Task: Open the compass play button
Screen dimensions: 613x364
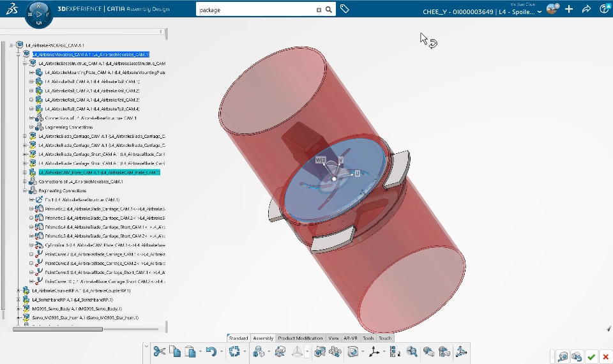Action: click(39, 14)
